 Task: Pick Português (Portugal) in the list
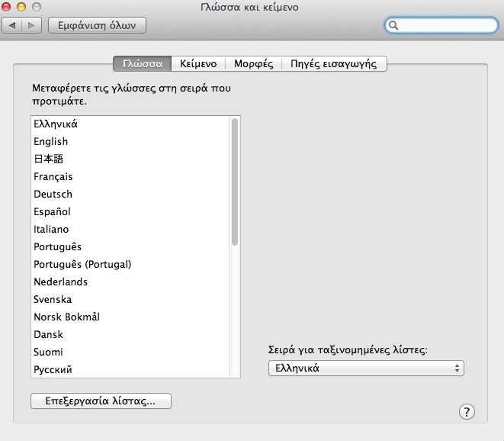point(82,264)
